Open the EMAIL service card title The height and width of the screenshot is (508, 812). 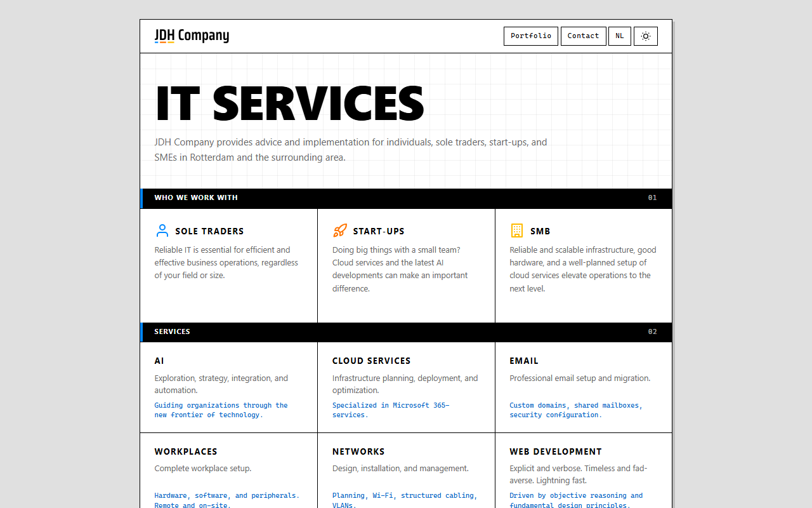[524, 361]
